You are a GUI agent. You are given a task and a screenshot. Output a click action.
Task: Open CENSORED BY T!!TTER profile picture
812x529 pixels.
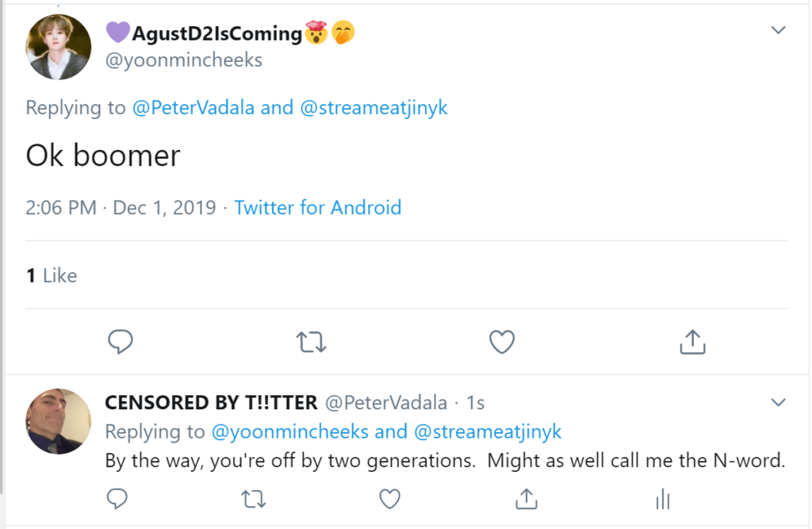click(x=59, y=420)
